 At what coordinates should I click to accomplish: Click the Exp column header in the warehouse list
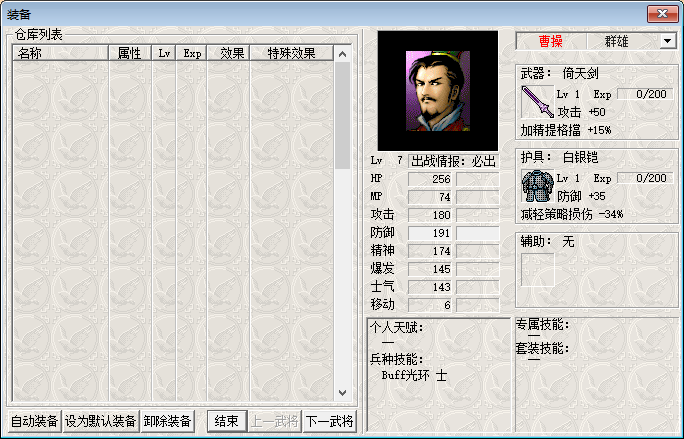pos(192,53)
